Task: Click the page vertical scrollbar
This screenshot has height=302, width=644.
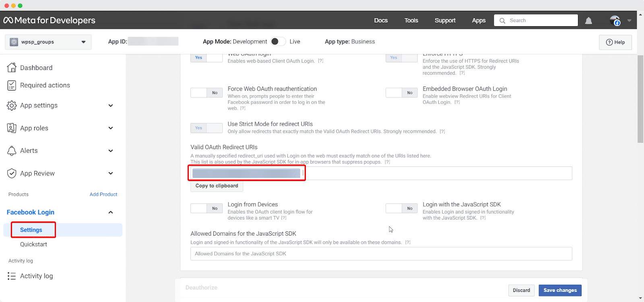Action: 640,99
